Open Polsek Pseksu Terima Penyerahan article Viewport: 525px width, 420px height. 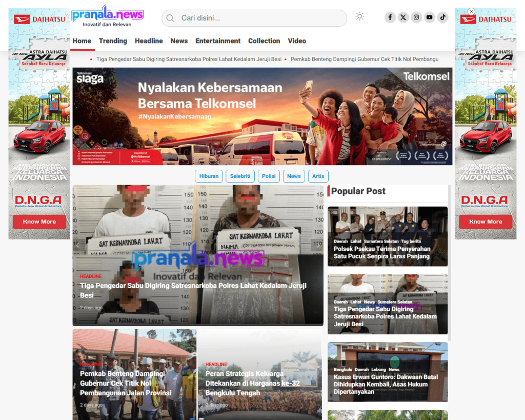(382, 252)
